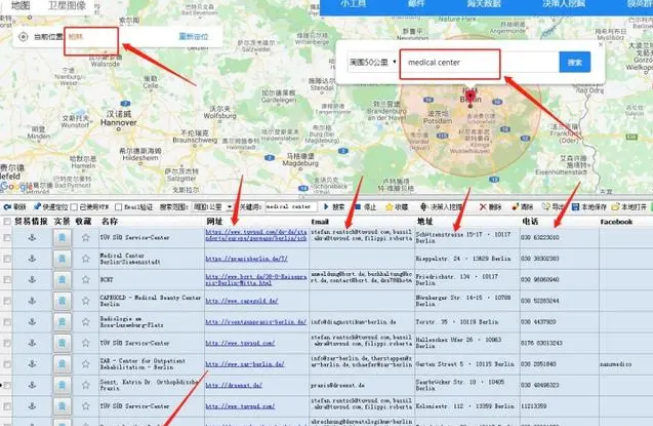Click anchor icon in the BCRT row
653x426 pixels.
click(32, 279)
